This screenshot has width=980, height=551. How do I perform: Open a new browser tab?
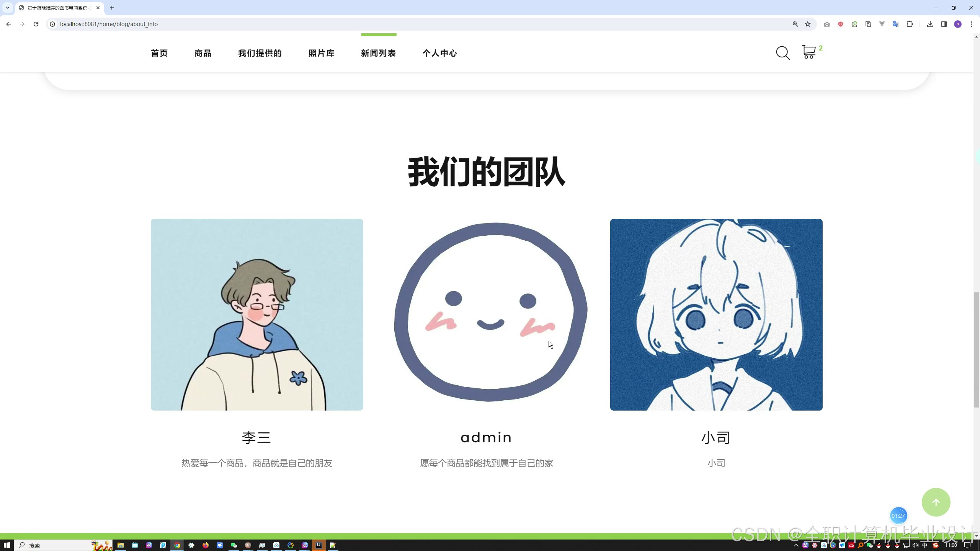coord(112,8)
